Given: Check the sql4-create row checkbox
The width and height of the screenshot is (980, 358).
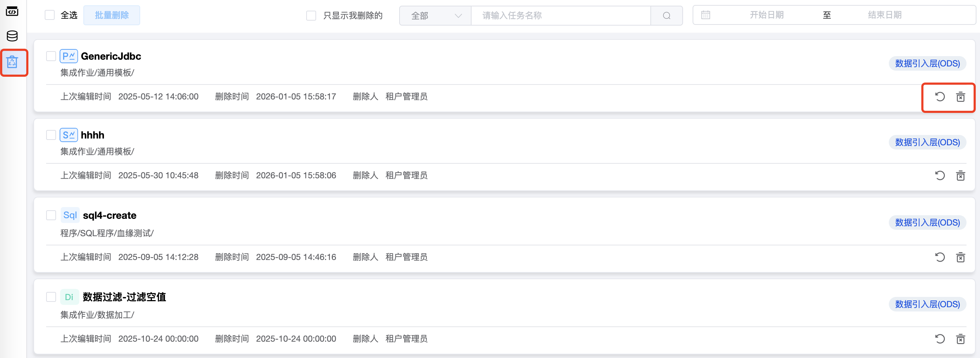Looking at the screenshot, I should coord(51,215).
